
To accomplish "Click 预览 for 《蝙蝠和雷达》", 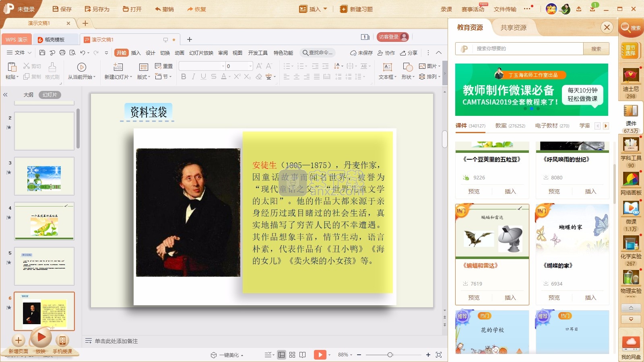I will [x=474, y=298].
